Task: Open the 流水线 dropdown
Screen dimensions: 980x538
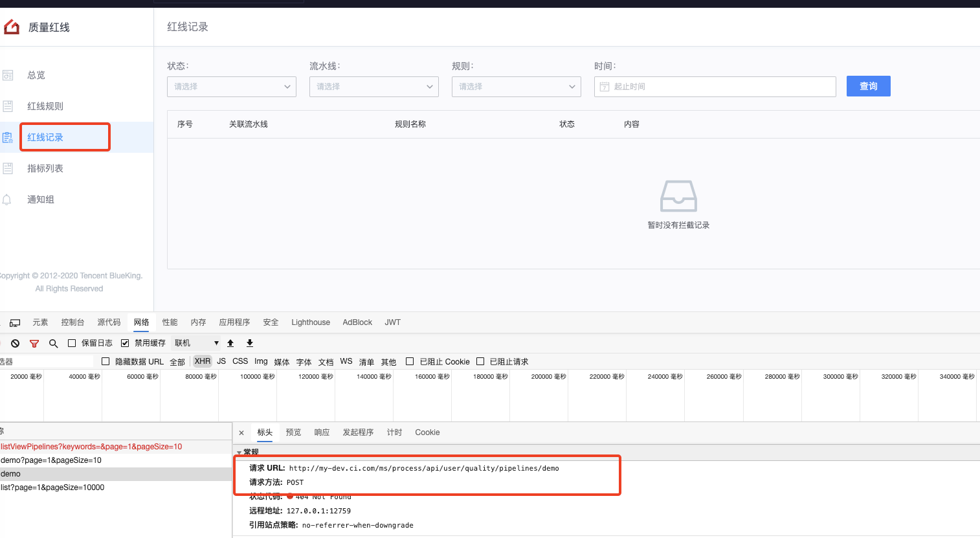Action: [374, 87]
